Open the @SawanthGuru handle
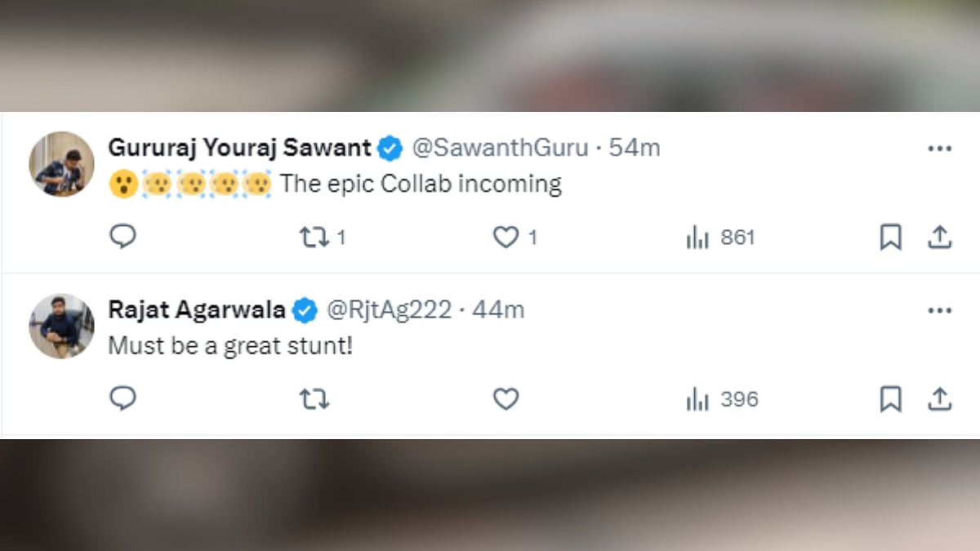 (x=500, y=148)
